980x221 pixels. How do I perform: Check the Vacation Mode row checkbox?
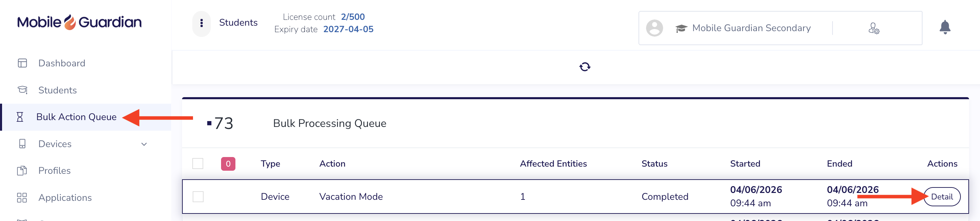(198, 197)
